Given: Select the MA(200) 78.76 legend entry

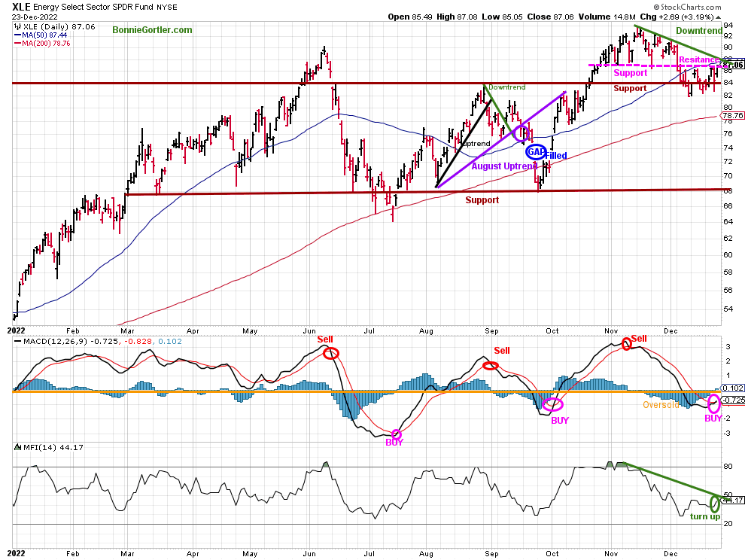Looking at the screenshot, I should click(x=43, y=43).
